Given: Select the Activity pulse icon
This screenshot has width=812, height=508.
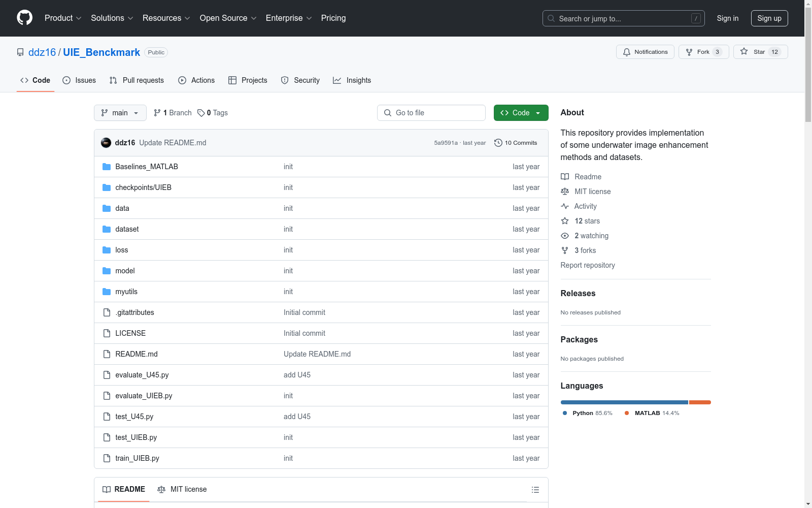Looking at the screenshot, I should pos(565,206).
